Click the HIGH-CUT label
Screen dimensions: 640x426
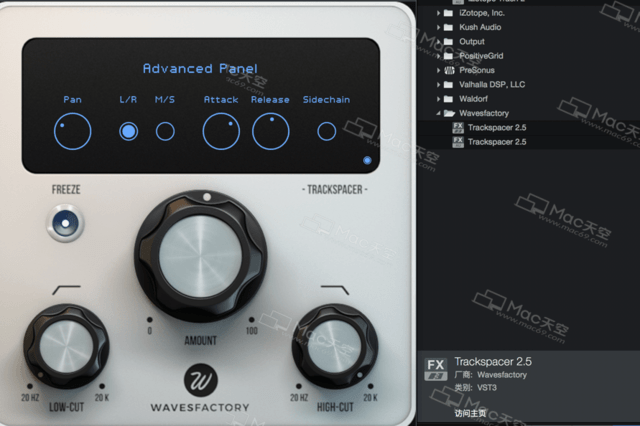coord(335,407)
